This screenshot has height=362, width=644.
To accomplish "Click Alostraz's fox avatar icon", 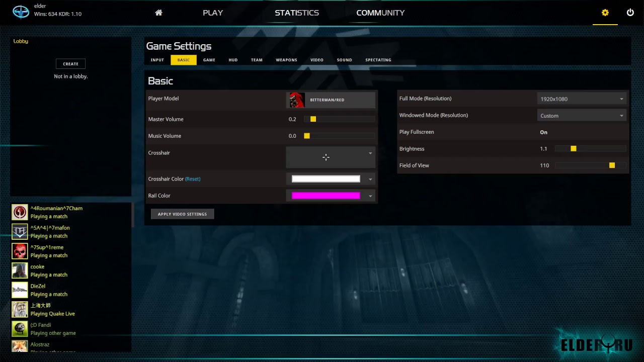I will (x=20, y=346).
